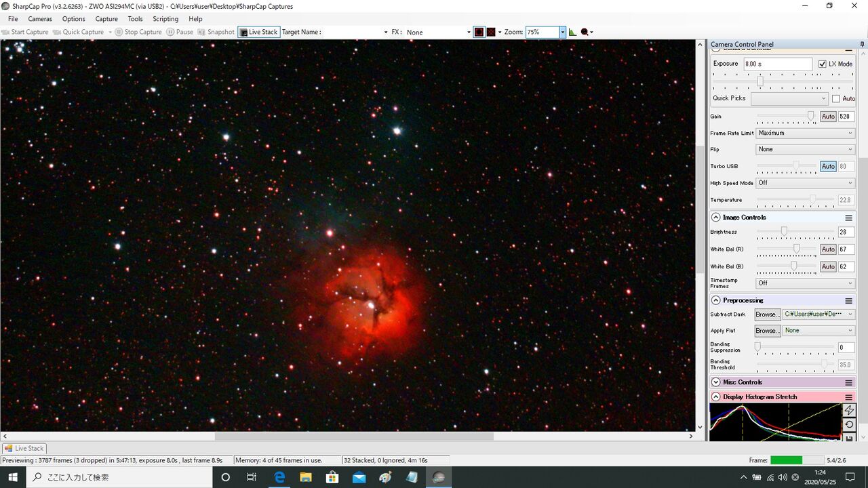Screen dimensions: 868x488
Task: Toggle Auto for White Bal (B)
Action: point(828,267)
